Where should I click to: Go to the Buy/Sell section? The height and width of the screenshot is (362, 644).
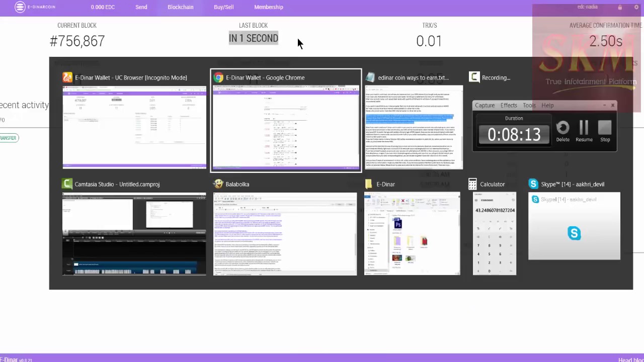click(x=224, y=7)
